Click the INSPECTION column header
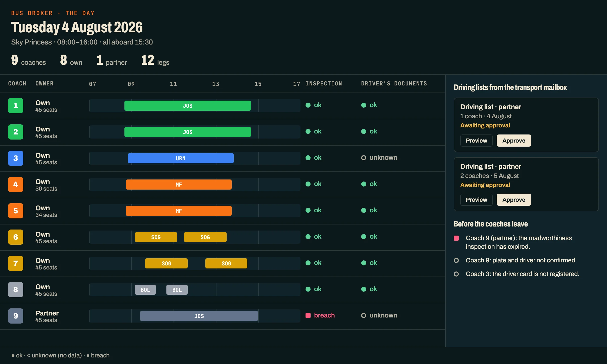The width and height of the screenshot is (607, 364). [x=324, y=84]
